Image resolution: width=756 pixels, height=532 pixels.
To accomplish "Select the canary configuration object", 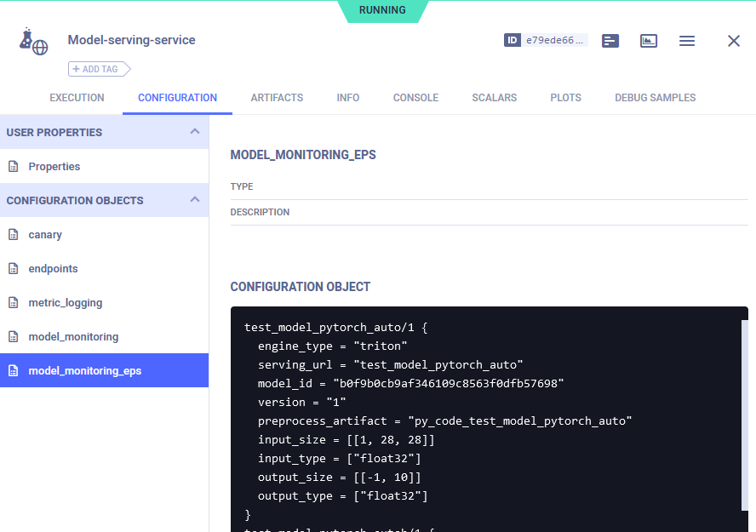I will [104, 235].
